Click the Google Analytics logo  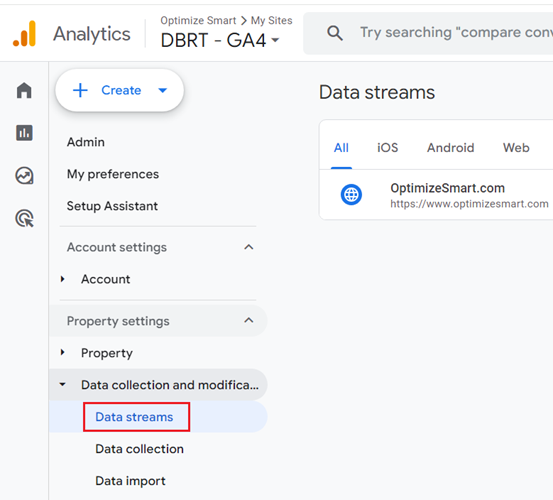pyautogui.click(x=24, y=33)
